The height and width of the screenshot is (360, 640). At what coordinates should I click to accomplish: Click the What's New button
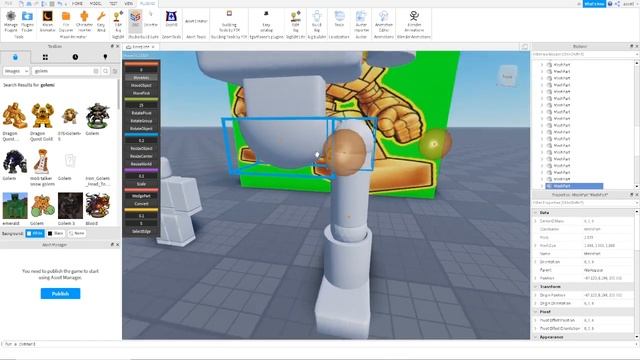[594, 4]
